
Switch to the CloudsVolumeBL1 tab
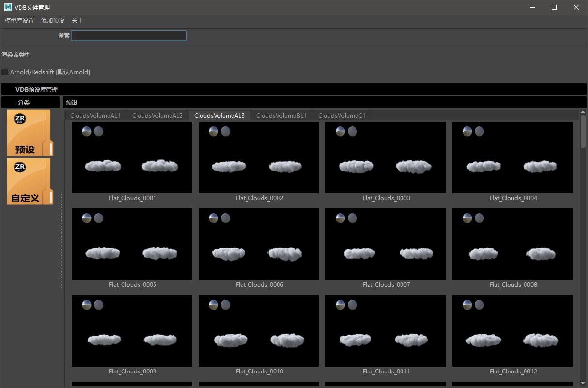[281, 116]
